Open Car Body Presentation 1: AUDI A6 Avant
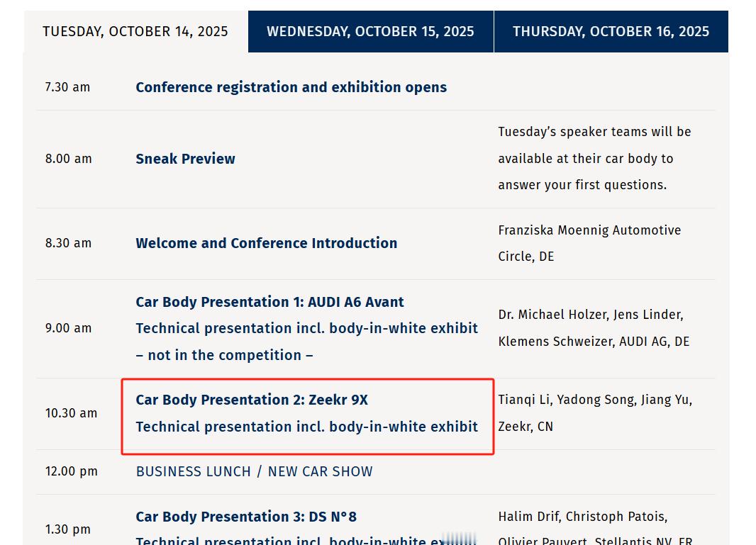 pos(270,302)
